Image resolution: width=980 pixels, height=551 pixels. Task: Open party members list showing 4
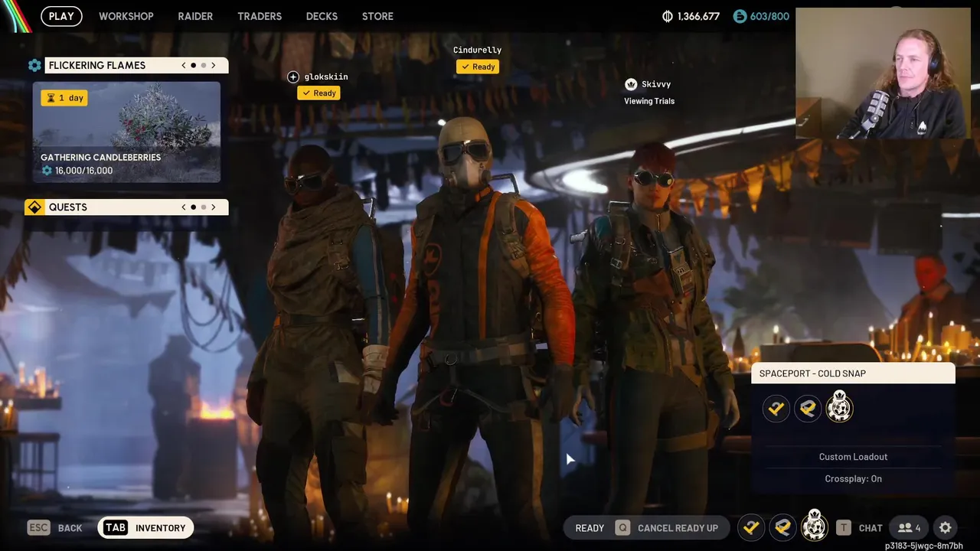tap(910, 528)
